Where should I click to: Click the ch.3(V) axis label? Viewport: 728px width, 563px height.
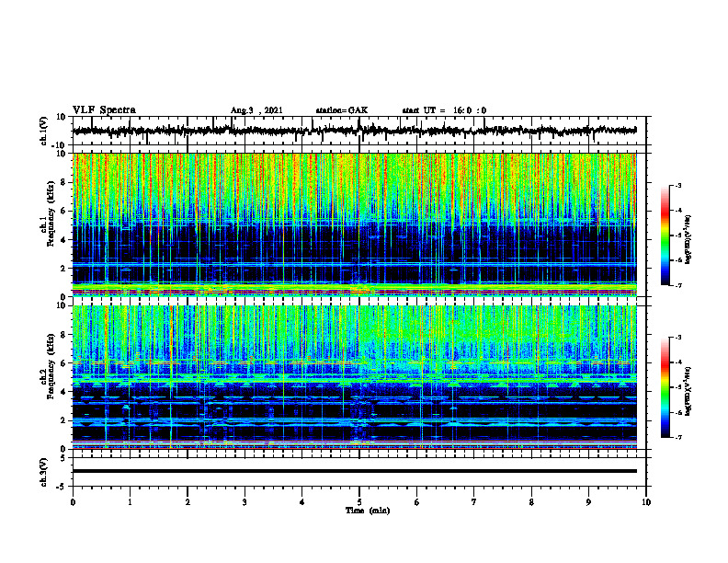(x=44, y=472)
